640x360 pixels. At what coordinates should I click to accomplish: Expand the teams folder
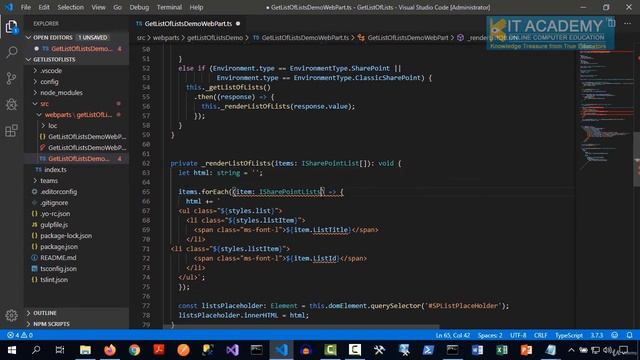pyautogui.click(x=49, y=180)
